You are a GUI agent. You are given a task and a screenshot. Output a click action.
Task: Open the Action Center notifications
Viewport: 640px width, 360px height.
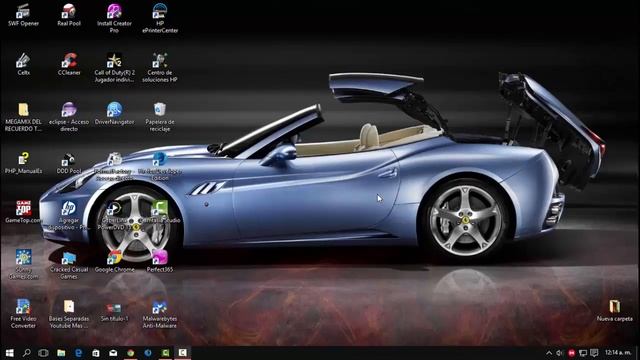[594, 353]
